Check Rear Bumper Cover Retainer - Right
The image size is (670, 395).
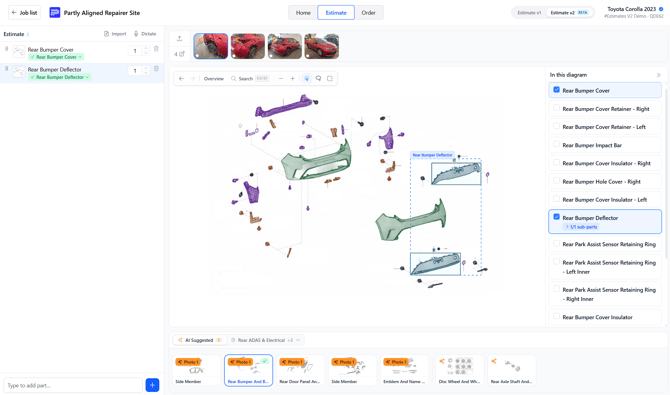point(556,108)
